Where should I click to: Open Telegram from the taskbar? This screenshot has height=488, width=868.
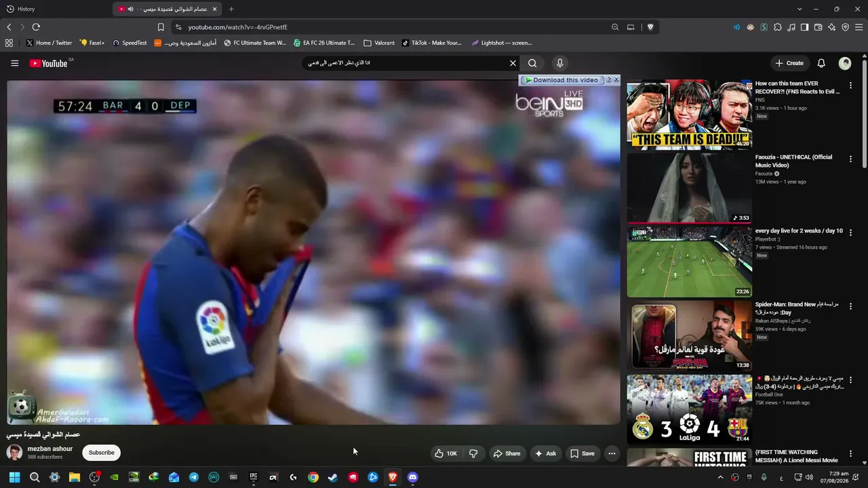[x=194, y=477]
